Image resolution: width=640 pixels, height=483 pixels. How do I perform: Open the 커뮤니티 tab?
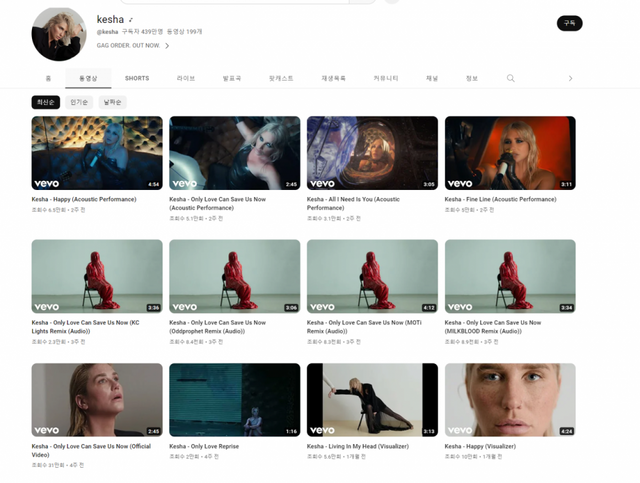pos(385,78)
